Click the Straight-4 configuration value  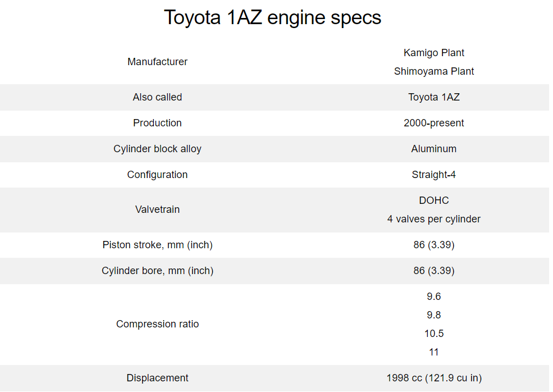click(x=433, y=175)
